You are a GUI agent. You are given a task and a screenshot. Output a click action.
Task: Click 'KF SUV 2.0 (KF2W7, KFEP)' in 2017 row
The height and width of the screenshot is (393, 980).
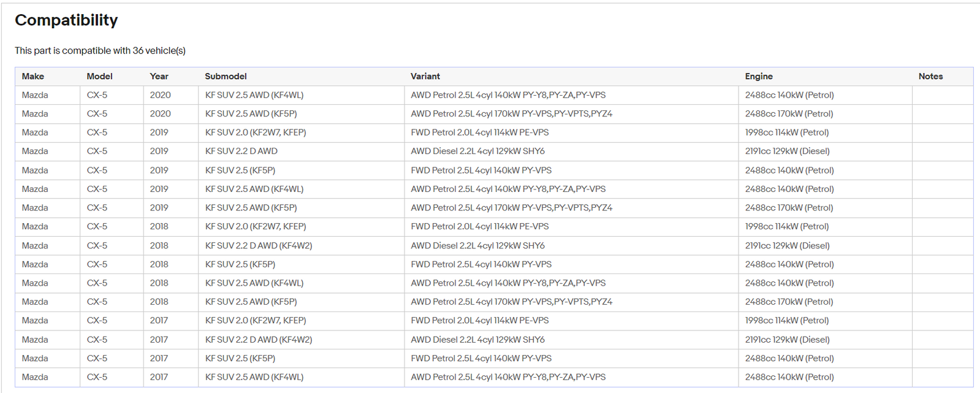[256, 321]
